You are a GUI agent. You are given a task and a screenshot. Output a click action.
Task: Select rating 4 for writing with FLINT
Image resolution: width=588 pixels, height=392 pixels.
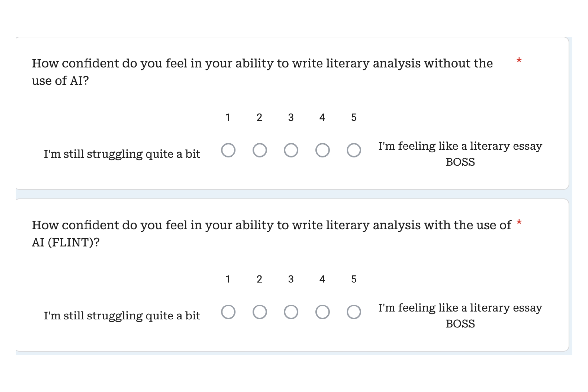click(322, 312)
